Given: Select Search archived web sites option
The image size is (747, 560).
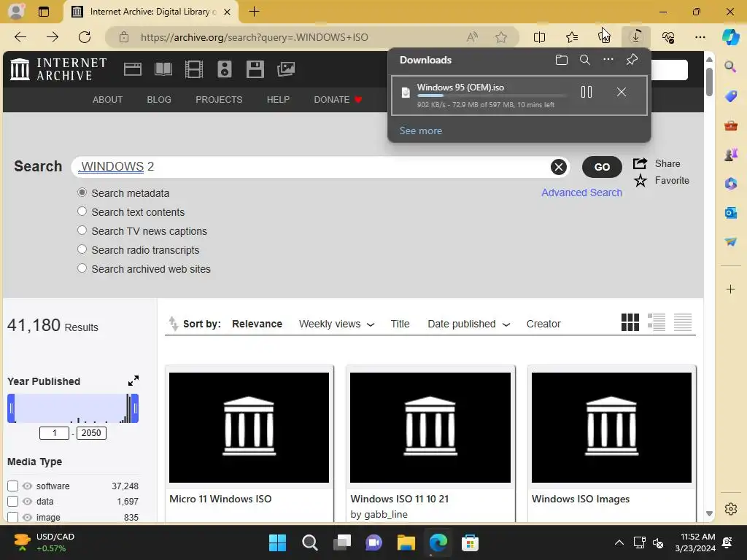Looking at the screenshot, I should pyautogui.click(x=82, y=268).
